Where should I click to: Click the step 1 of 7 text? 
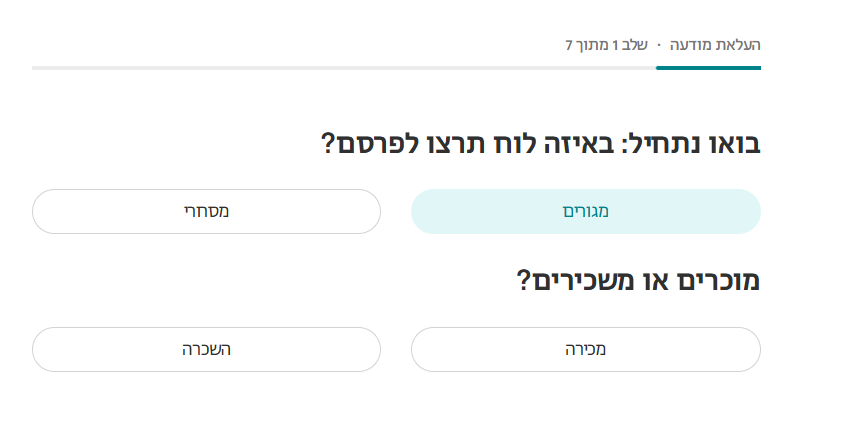click(606, 45)
